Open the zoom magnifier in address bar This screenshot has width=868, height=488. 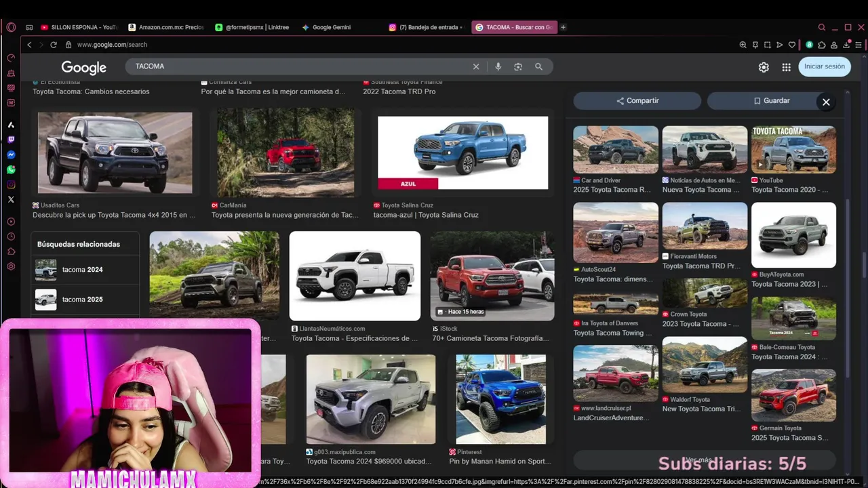[743, 45]
